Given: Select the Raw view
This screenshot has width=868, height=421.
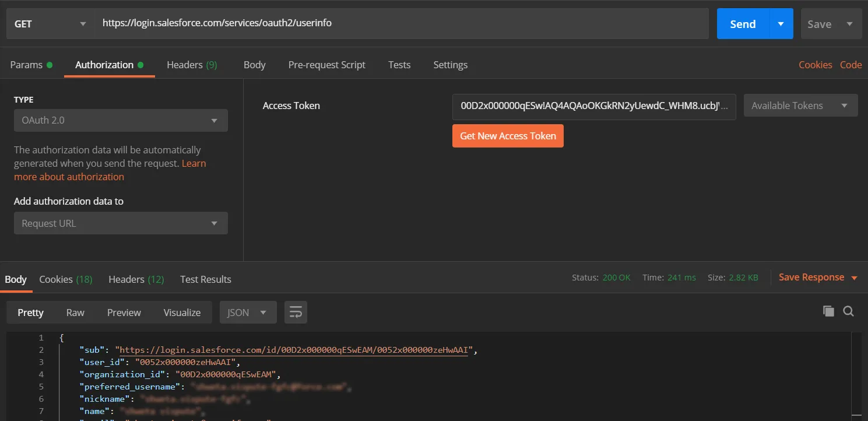Looking at the screenshot, I should point(75,313).
